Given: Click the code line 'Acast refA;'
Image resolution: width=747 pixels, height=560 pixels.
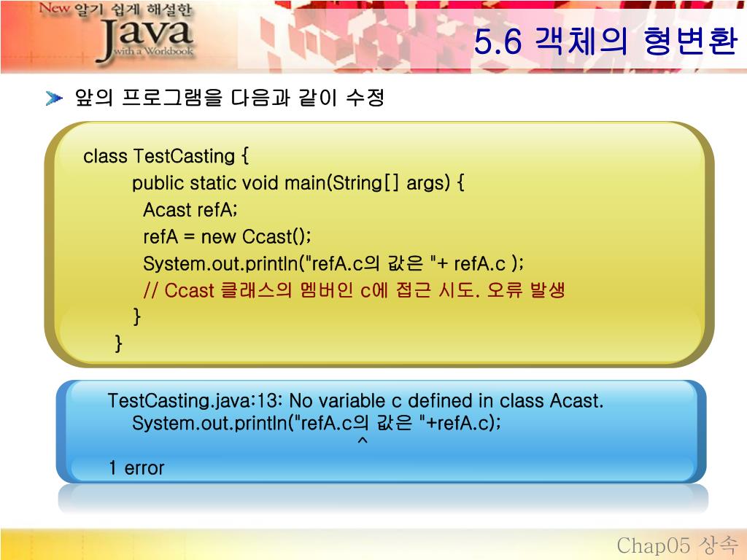Looking at the screenshot, I should 190,209.
